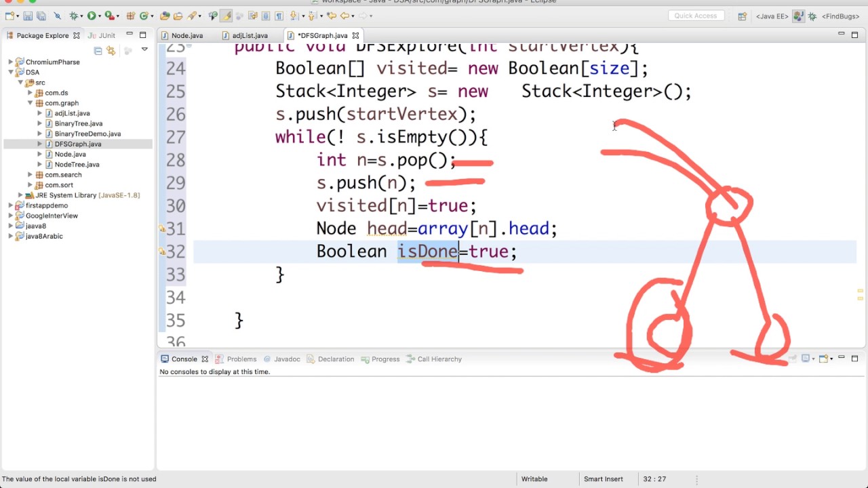Viewport: 868px width, 488px height.
Task: Open the Call Hierarchy tab
Action: 434,359
